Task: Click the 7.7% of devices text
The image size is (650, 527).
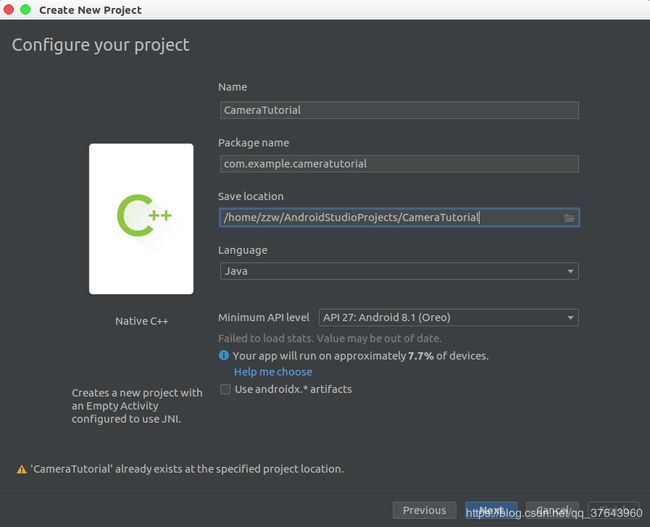Action: click(448, 356)
